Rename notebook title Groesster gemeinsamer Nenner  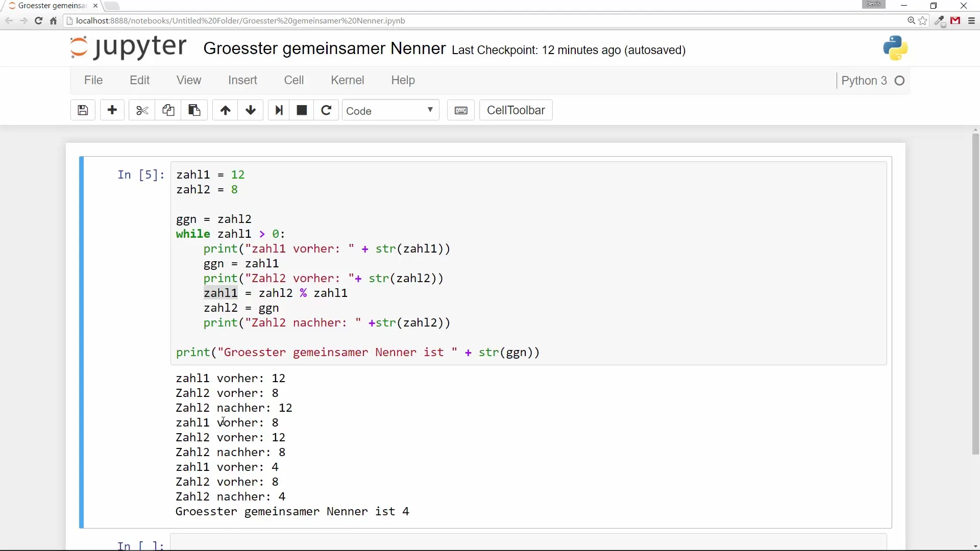point(324,48)
